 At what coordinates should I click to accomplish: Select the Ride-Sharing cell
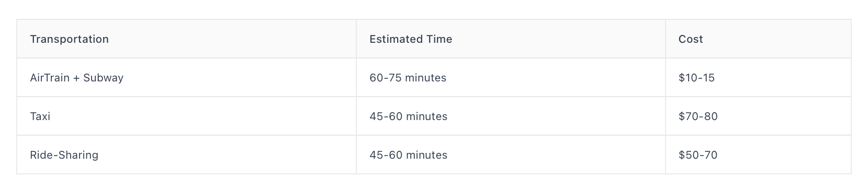[186, 155]
